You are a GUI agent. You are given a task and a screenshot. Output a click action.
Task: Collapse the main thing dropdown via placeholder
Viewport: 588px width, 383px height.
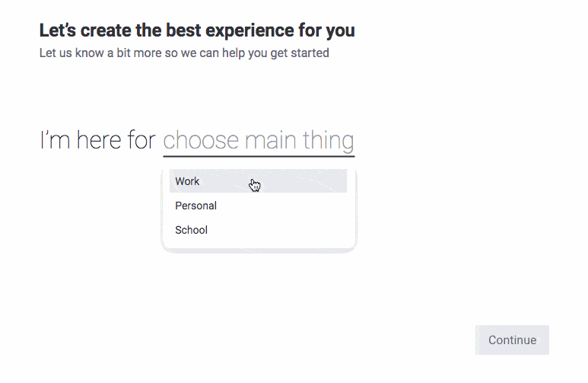tap(258, 141)
